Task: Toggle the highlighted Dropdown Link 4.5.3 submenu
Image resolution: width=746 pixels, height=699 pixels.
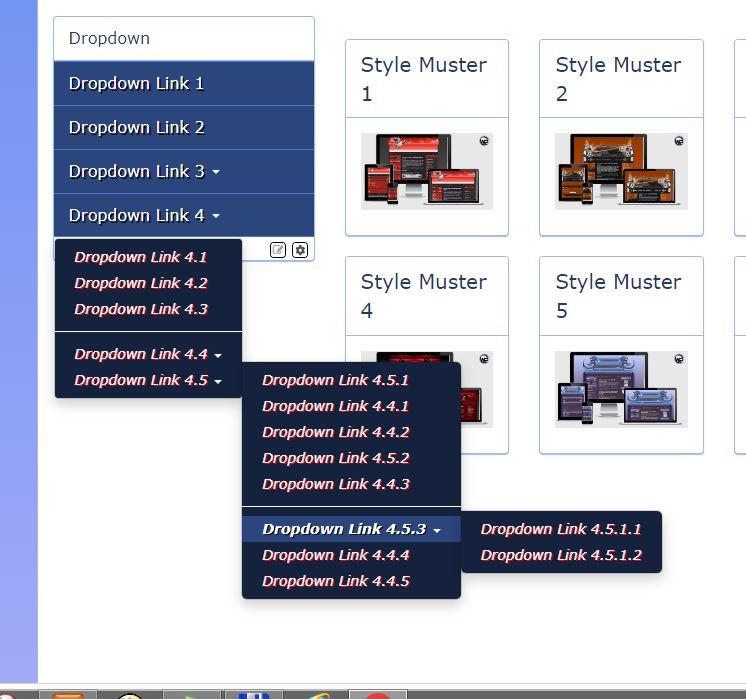Action: click(351, 529)
